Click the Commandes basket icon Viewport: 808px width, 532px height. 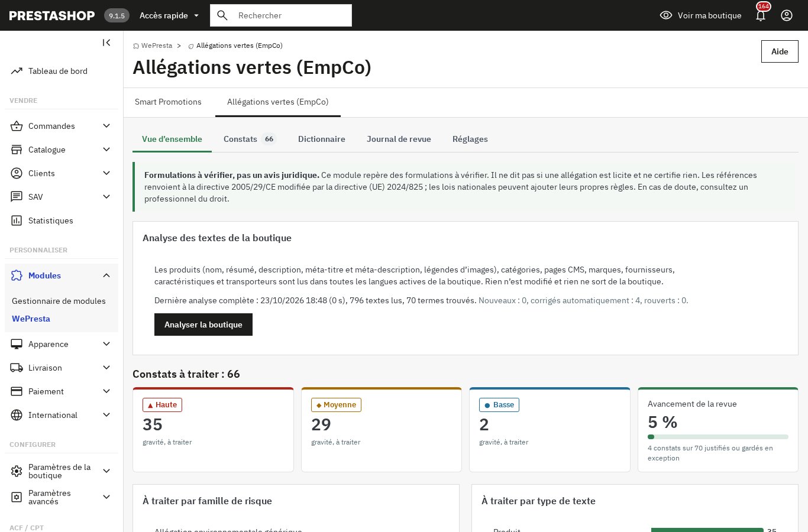click(17, 126)
